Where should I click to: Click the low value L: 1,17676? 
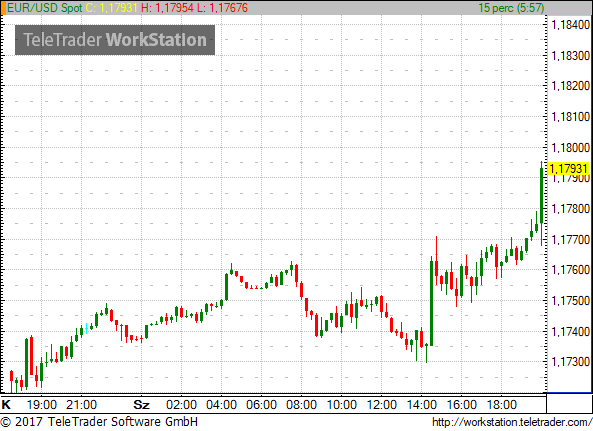pyautogui.click(x=222, y=8)
